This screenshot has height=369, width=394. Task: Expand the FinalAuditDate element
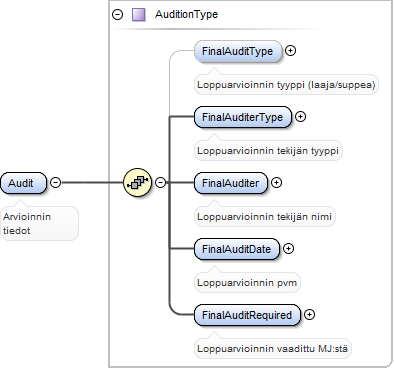point(288,249)
